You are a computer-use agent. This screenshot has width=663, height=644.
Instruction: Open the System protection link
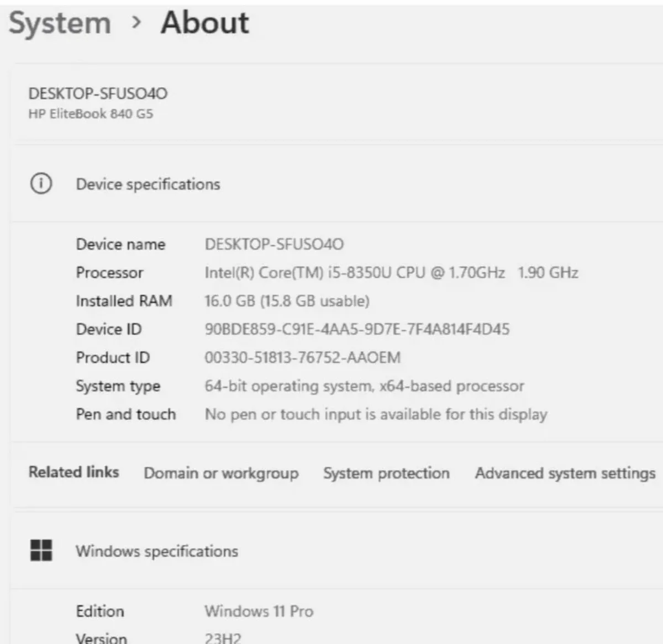(386, 473)
